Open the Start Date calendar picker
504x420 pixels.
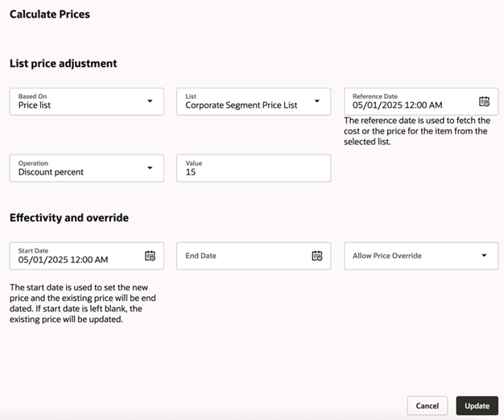pos(150,256)
